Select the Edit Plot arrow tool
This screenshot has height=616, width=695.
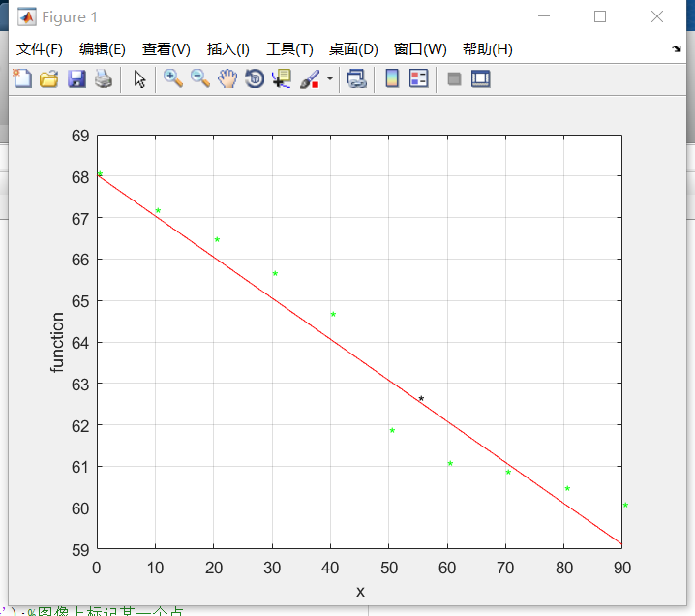click(139, 79)
